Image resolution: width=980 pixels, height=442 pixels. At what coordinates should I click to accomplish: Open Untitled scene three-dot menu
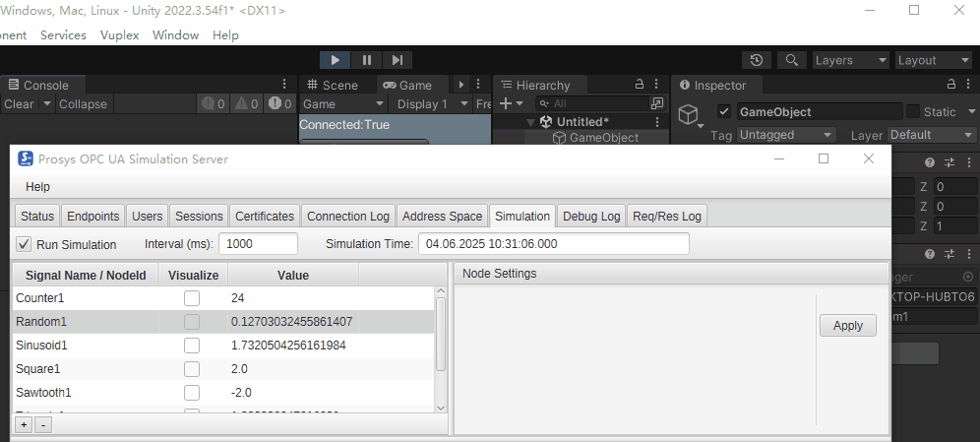(657, 122)
